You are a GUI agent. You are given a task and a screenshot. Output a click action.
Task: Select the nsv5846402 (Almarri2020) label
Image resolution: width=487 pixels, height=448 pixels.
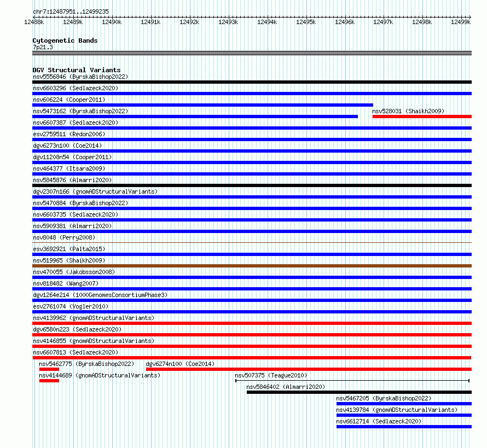click(x=286, y=387)
